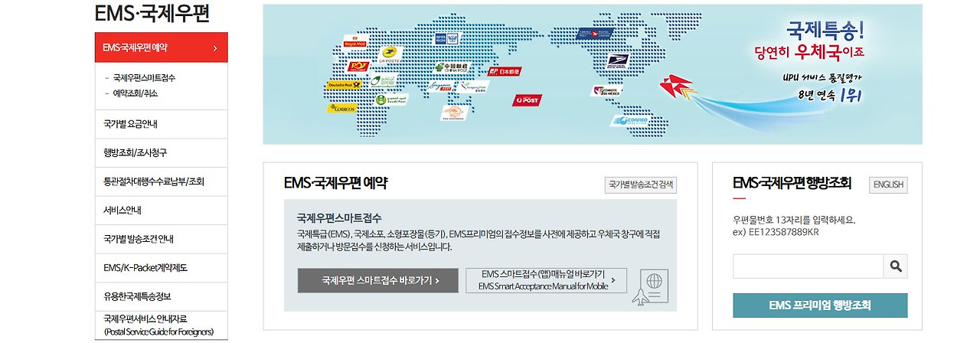Viewport: 980px width, 343px height.
Task: Open the EMS국제우편 예약 red menu
Action: coord(162,47)
